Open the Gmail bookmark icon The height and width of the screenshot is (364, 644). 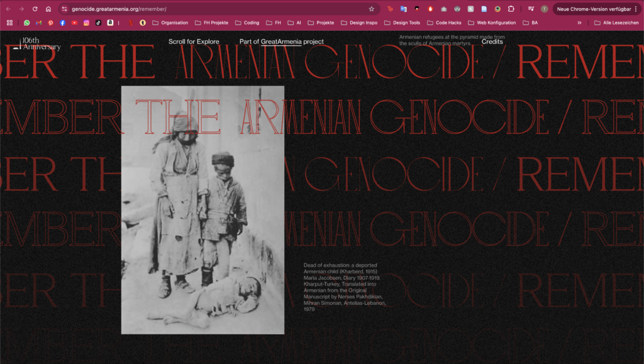tap(39, 23)
